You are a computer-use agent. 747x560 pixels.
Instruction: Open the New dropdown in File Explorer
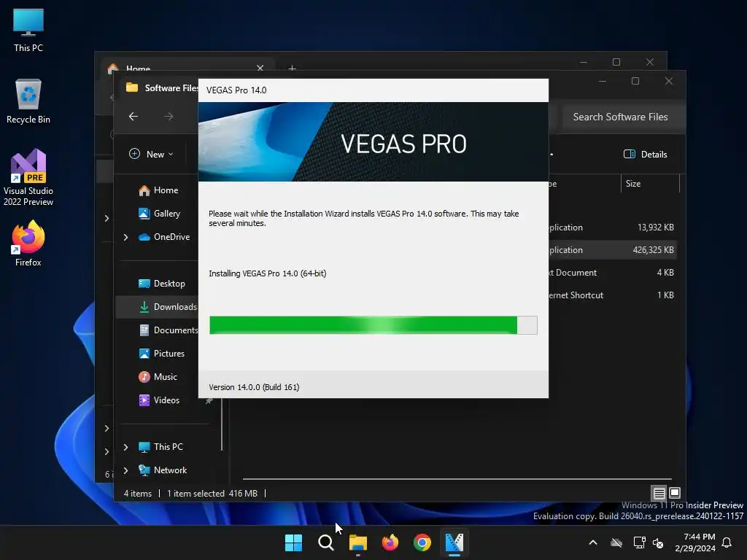[x=151, y=154]
